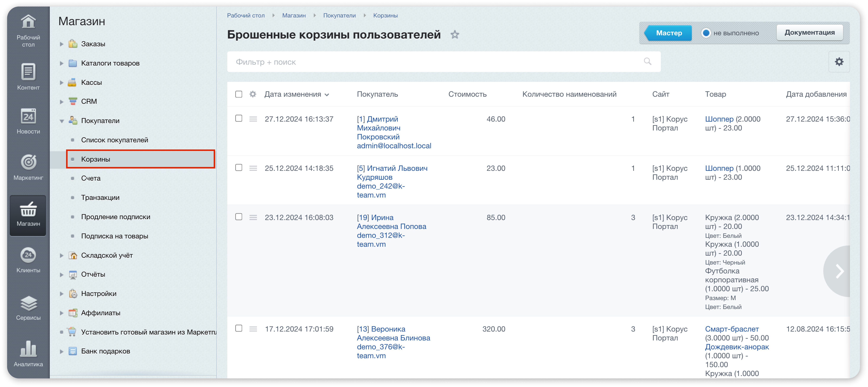Open the Рабочий стол sidebar section
This screenshot has width=868, height=387.
[28, 31]
